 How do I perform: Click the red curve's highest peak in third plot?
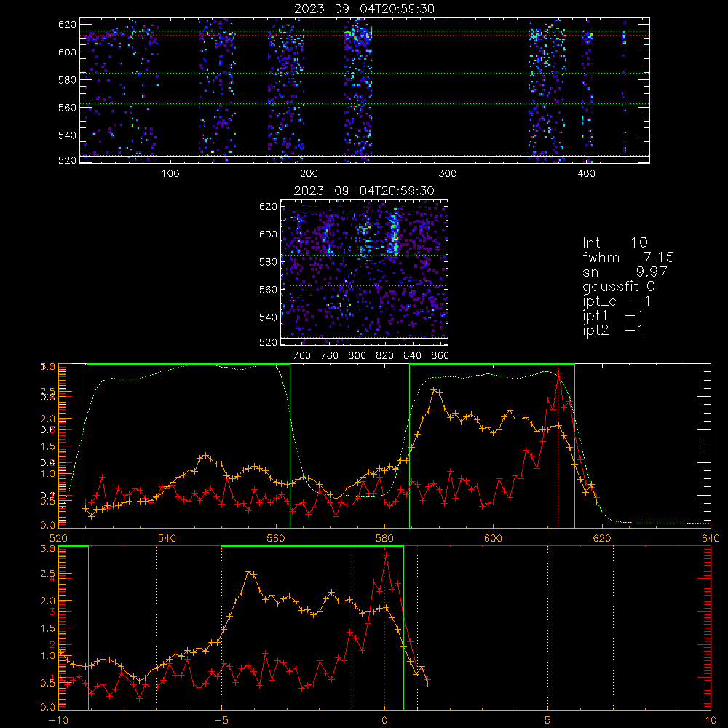pos(559,373)
